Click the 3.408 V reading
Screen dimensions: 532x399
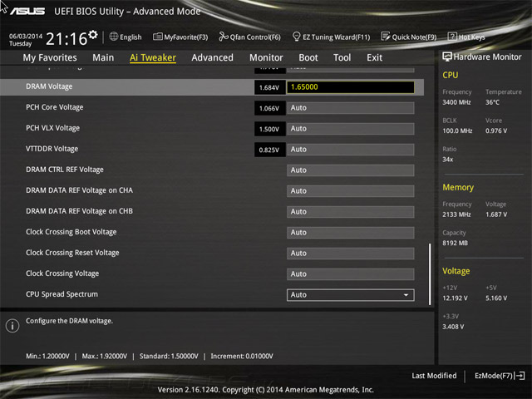[453, 327]
